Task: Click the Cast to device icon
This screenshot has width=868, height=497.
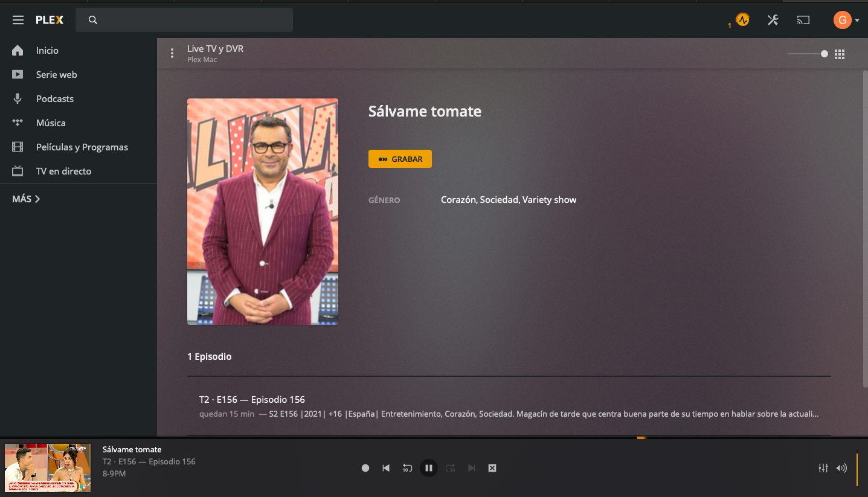Action: [x=803, y=20]
